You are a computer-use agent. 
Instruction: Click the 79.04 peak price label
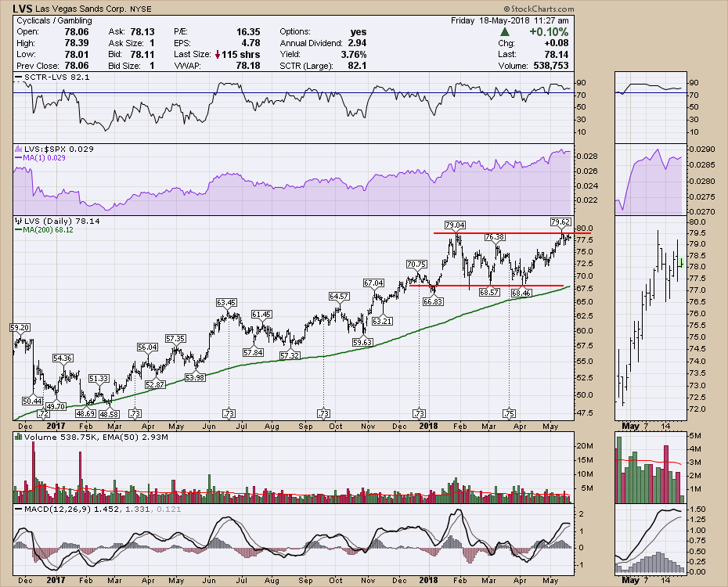[455, 225]
